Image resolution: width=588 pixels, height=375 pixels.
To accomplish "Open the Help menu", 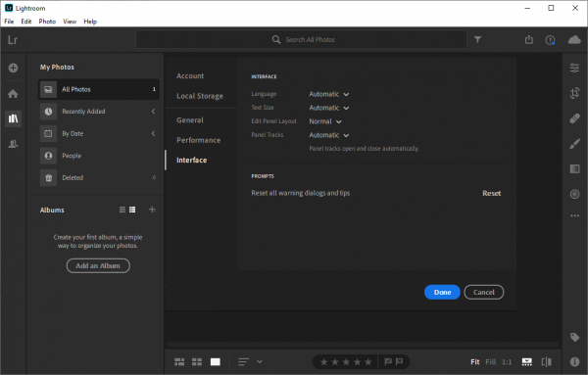I will click(x=90, y=22).
